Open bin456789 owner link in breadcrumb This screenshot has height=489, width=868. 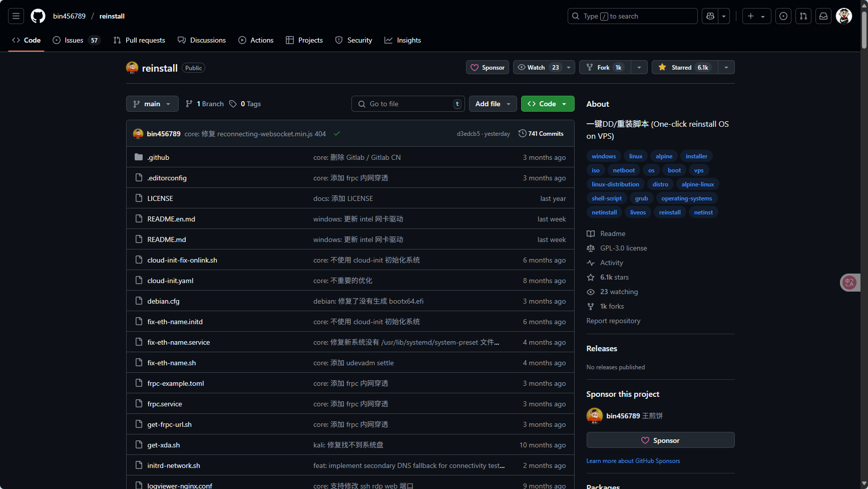click(x=69, y=16)
